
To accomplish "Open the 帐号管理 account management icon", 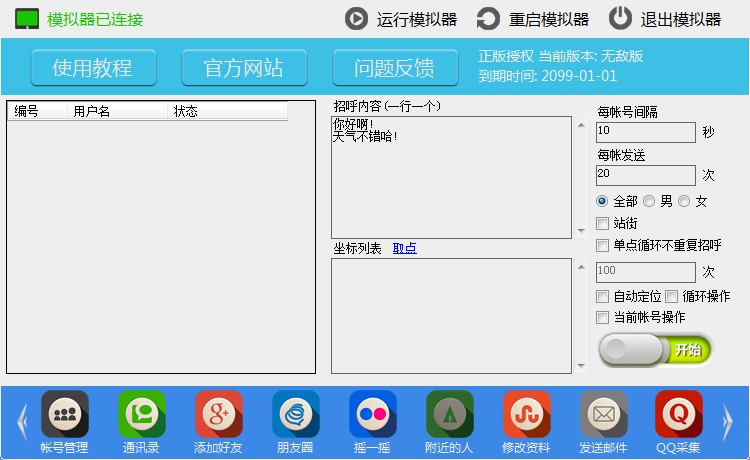I will [65, 414].
